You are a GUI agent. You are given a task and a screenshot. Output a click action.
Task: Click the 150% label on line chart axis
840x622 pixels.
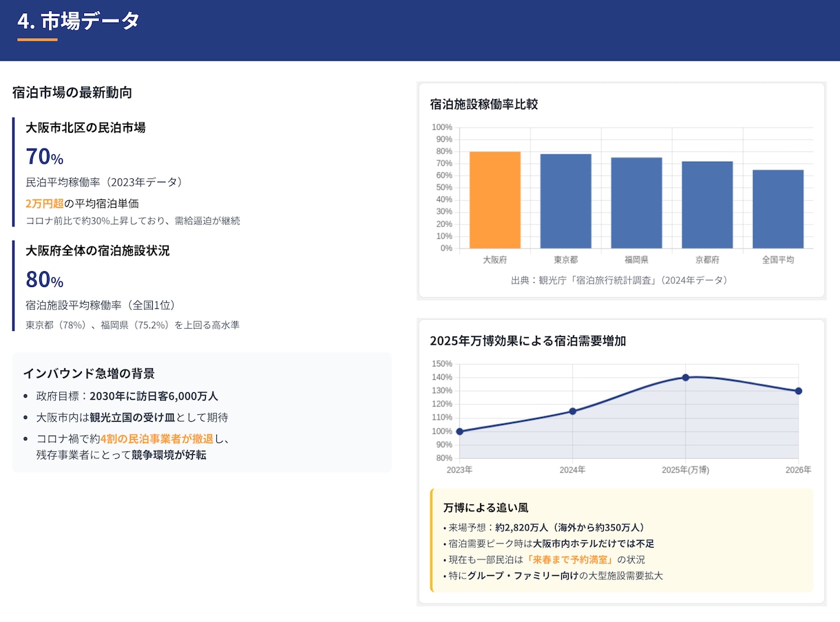point(442,364)
